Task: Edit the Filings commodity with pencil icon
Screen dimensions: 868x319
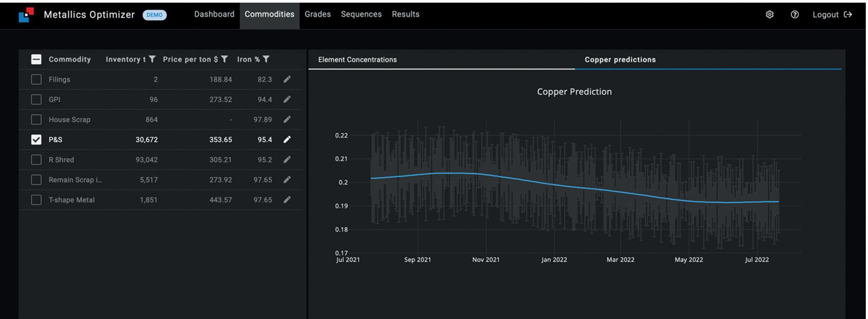Action: pos(287,79)
